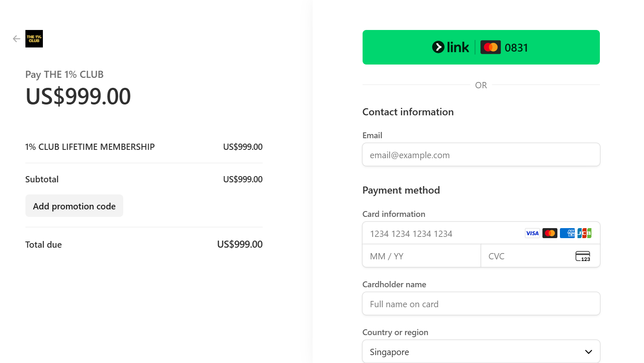Image resolution: width=644 pixels, height=363 pixels.
Task: Click the back arrow to leave checkout
Action: coord(16,38)
